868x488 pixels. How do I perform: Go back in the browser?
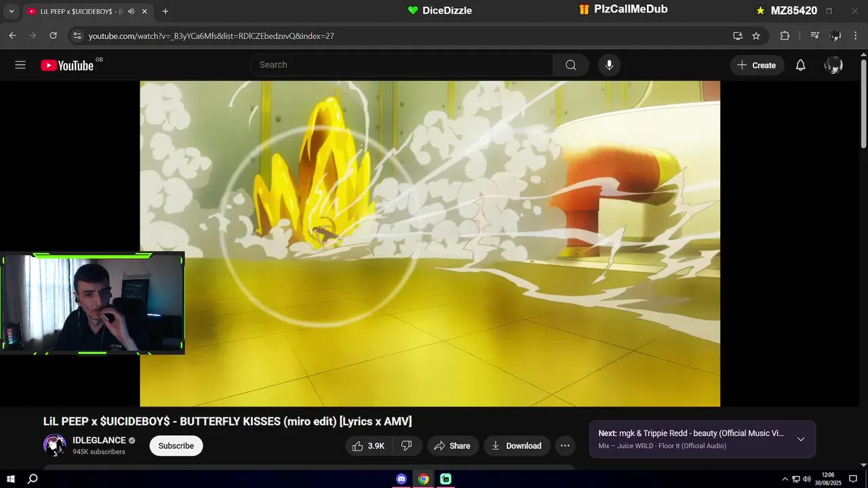[x=12, y=36]
